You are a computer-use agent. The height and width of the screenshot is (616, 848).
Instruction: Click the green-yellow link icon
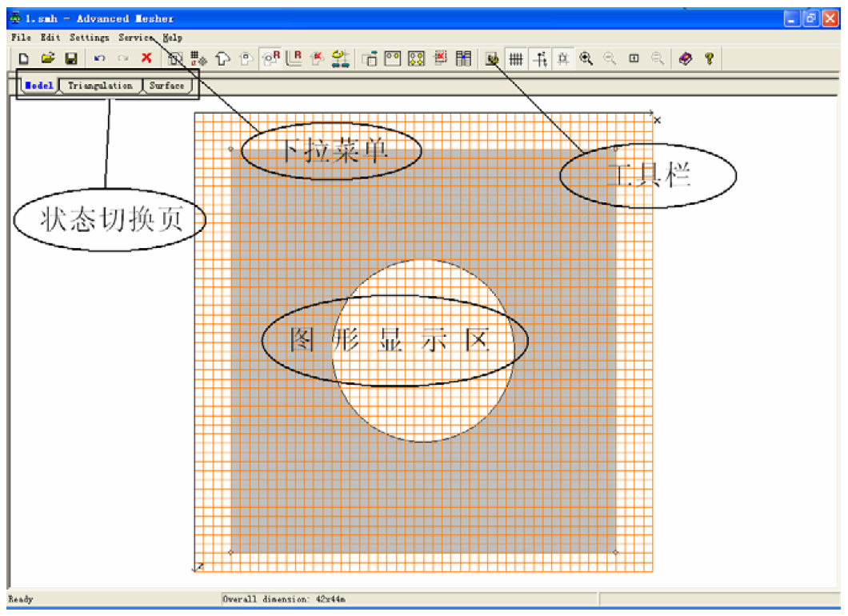click(x=340, y=58)
